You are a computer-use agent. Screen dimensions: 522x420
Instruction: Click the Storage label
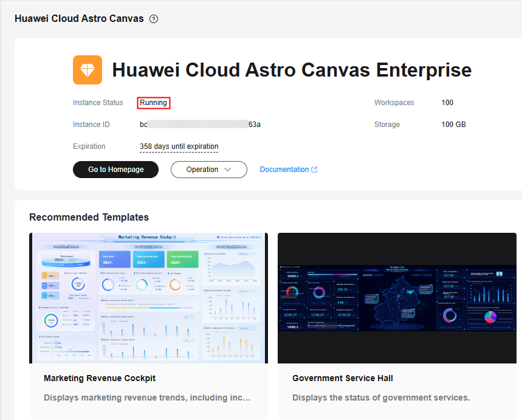click(387, 125)
